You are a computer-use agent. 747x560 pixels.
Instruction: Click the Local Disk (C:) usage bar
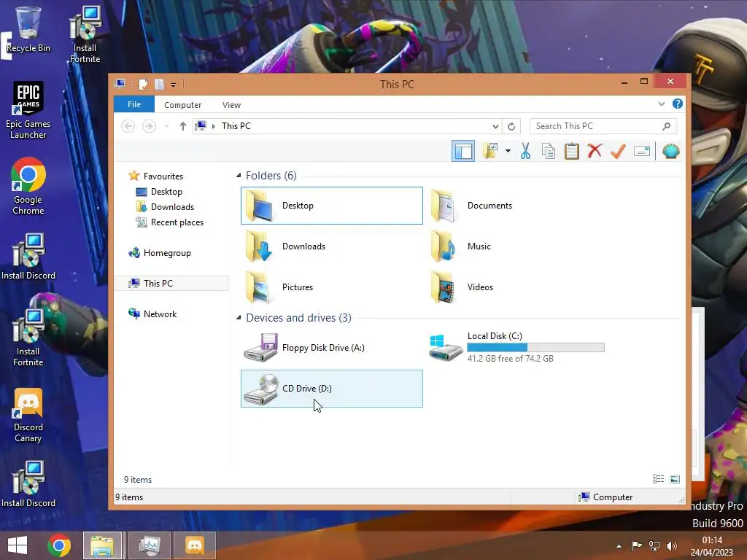pyautogui.click(x=535, y=348)
